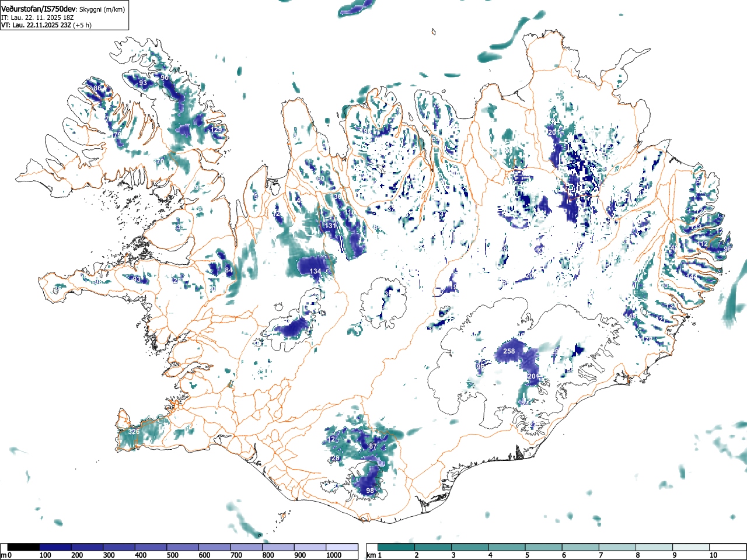Screen dimensions: 747x560
Task: Click the '326' visibility value on the map
Action: point(134,432)
